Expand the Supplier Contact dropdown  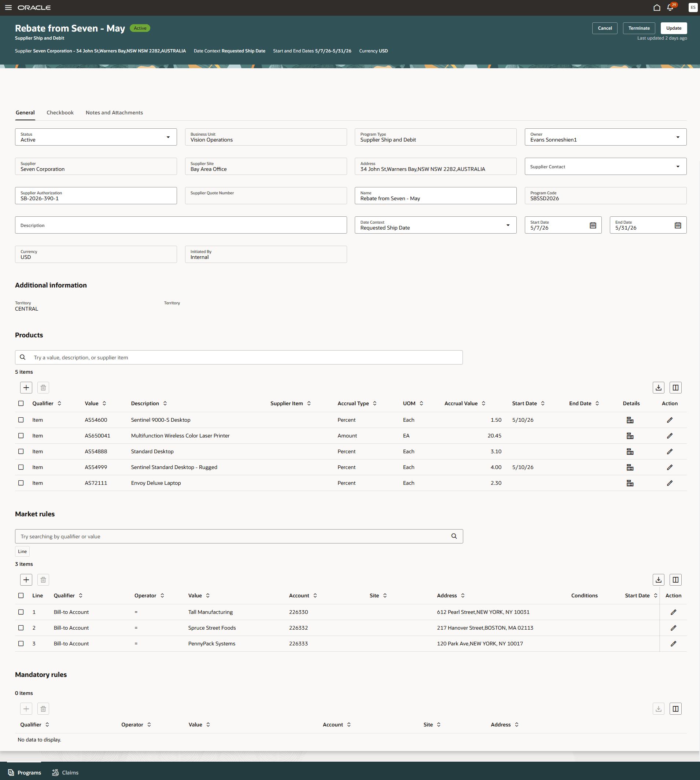(x=678, y=166)
